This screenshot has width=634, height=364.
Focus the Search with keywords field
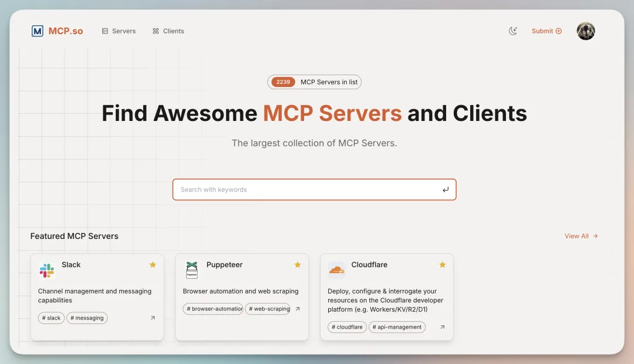pyautogui.click(x=314, y=190)
